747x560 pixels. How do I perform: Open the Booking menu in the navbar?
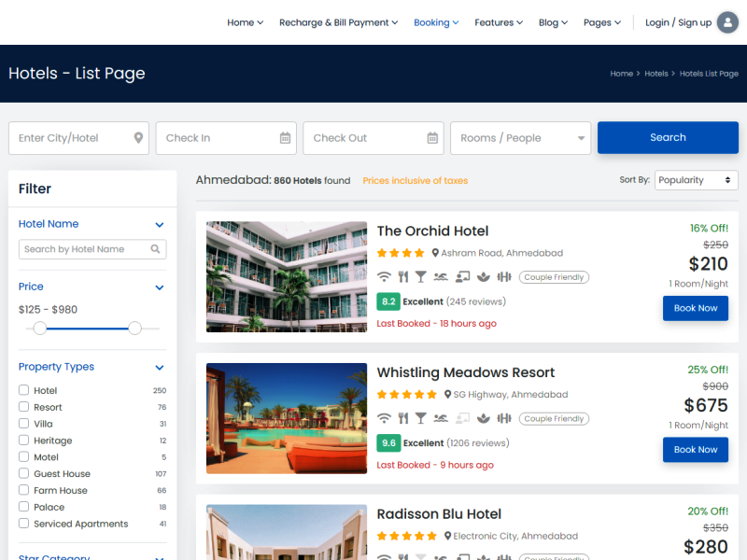click(435, 22)
